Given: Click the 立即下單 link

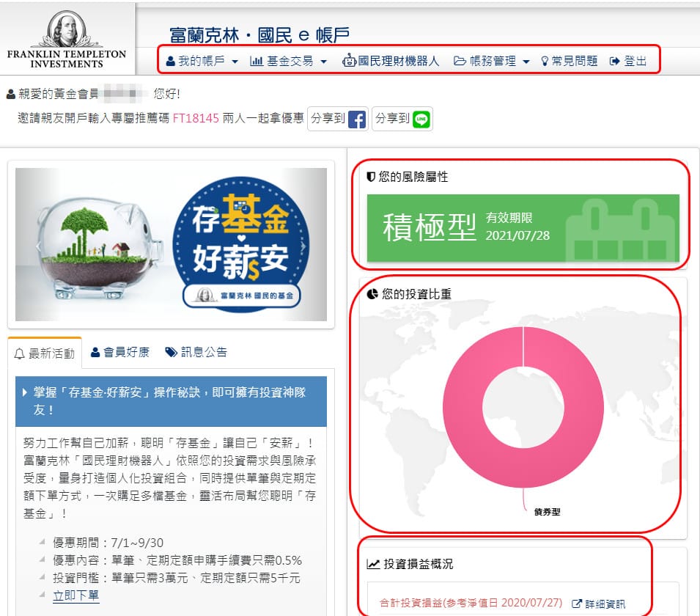Looking at the screenshot, I should coord(76,595).
